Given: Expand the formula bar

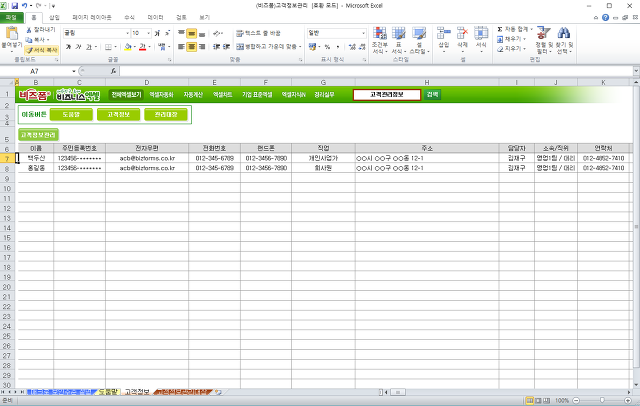Looking at the screenshot, I should [636, 71].
